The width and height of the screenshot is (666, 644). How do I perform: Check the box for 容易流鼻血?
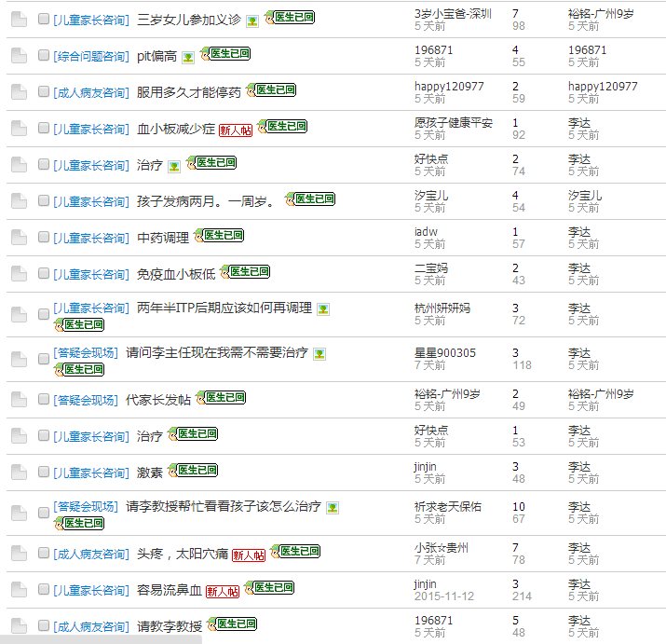click(x=44, y=589)
